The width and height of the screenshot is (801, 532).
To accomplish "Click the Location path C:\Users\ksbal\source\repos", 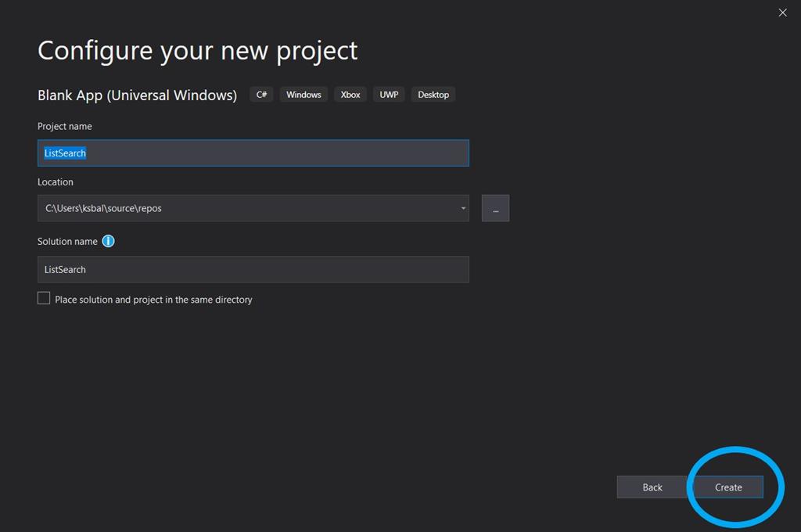I will point(103,208).
